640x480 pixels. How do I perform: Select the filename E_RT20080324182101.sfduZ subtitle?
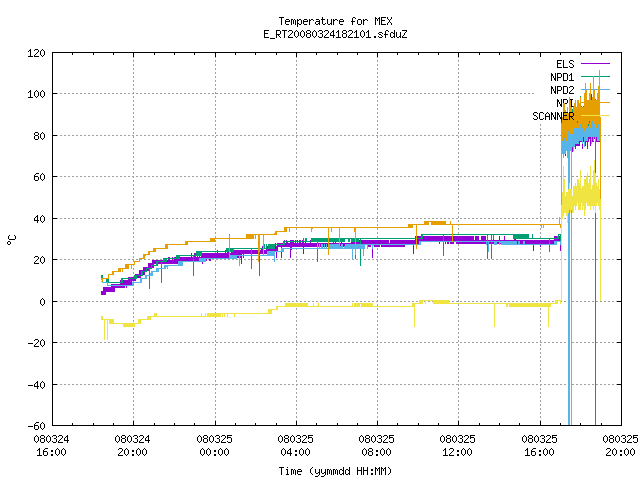335,34
